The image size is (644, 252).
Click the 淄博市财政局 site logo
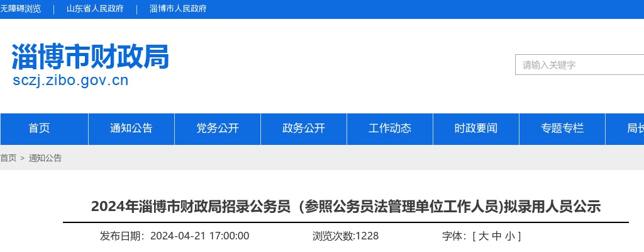click(x=91, y=58)
